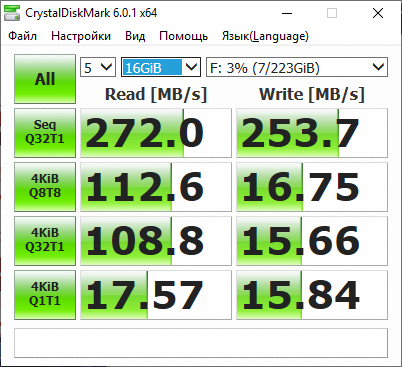Select the 4KiB Q8T8 write result 16.75
The height and width of the screenshot is (367, 402).
[312, 187]
